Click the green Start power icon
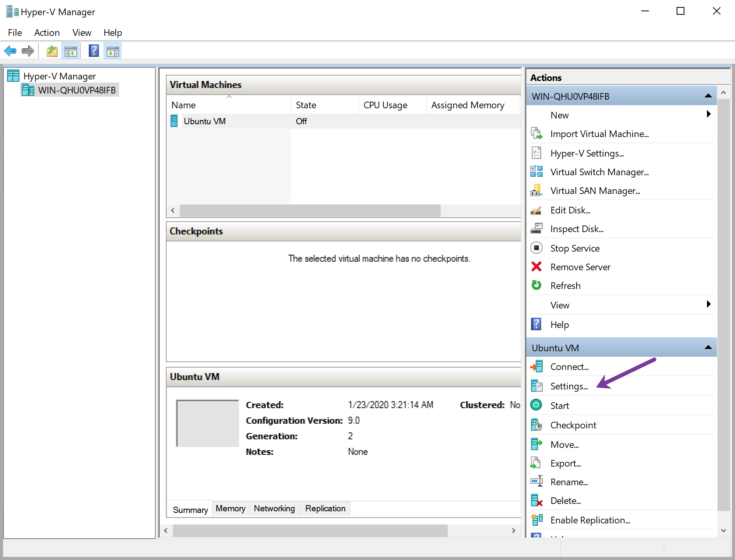The height and width of the screenshot is (560, 735). pyautogui.click(x=536, y=405)
